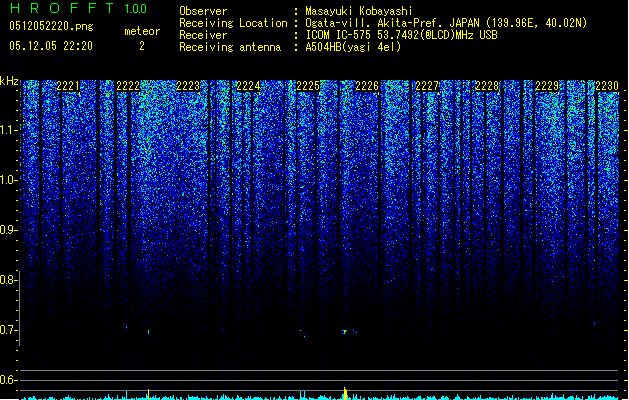Click the HROFFT 1.0.0 title text

[x=79, y=8]
